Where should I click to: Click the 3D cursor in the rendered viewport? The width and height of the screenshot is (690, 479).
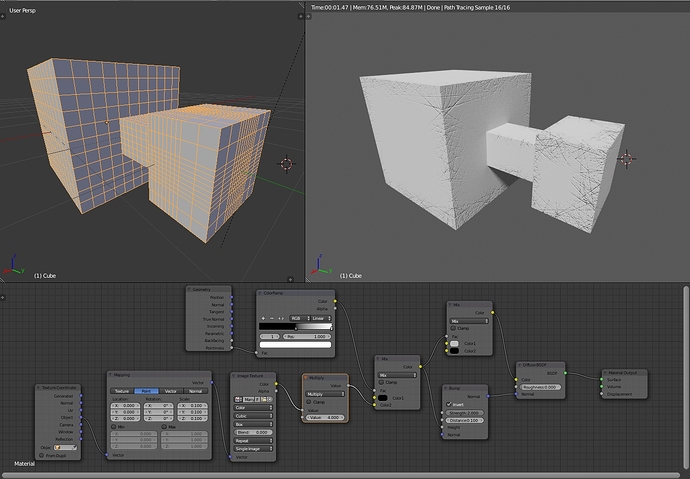click(x=627, y=158)
